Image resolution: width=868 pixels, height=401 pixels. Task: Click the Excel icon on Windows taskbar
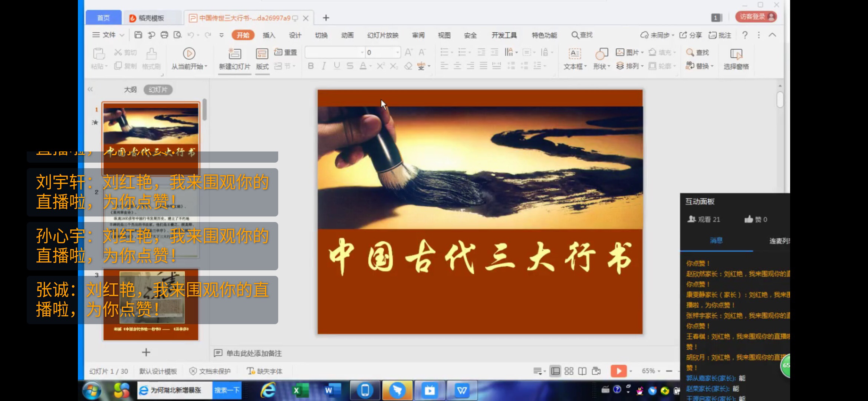click(x=299, y=390)
